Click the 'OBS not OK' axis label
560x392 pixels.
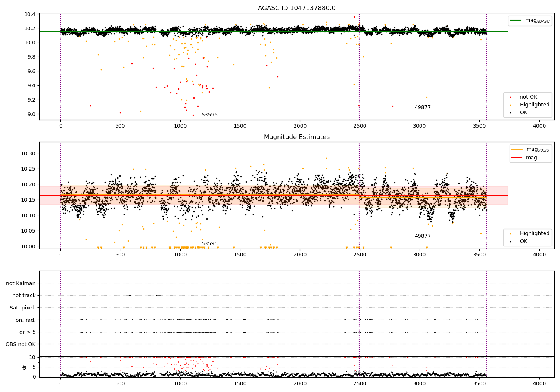[21, 344]
